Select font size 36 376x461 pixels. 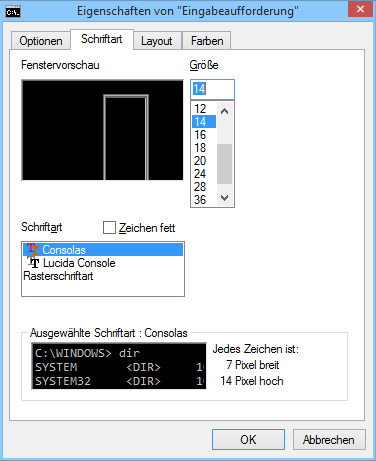[204, 200]
